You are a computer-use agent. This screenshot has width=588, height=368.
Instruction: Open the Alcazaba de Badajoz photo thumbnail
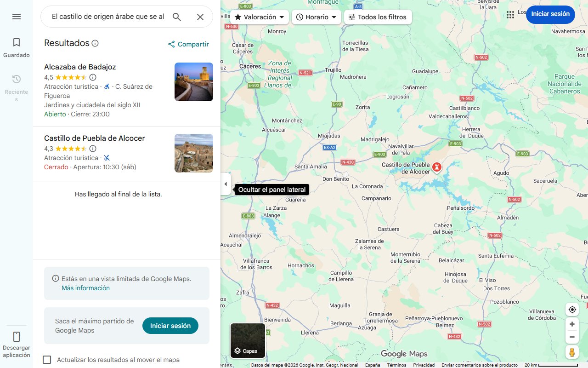pos(193,81)
